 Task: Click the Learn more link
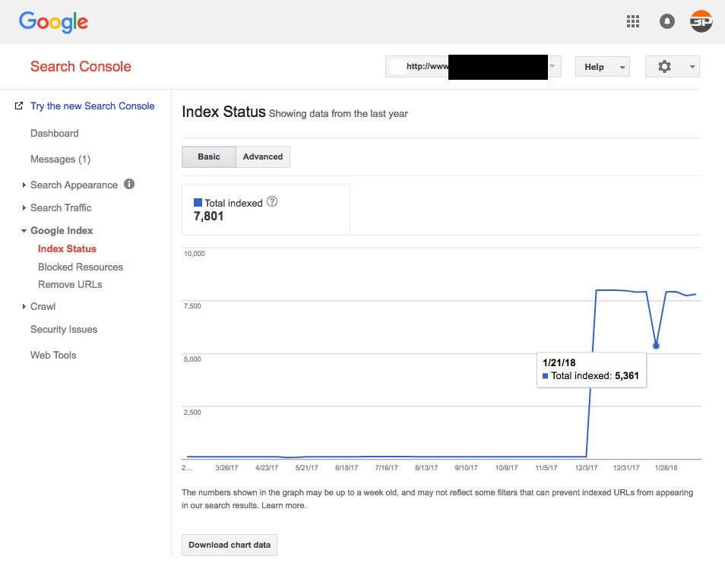coord(283,505)
